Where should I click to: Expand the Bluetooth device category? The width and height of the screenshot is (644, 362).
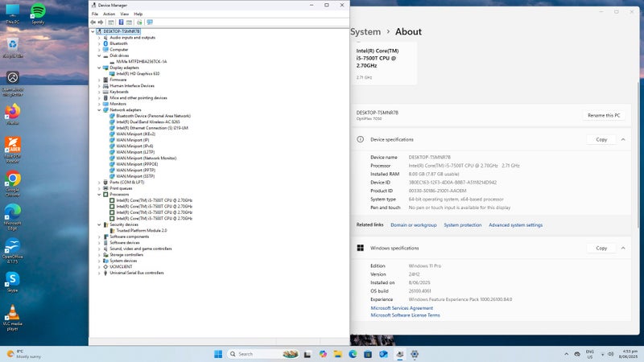[99, 43]
